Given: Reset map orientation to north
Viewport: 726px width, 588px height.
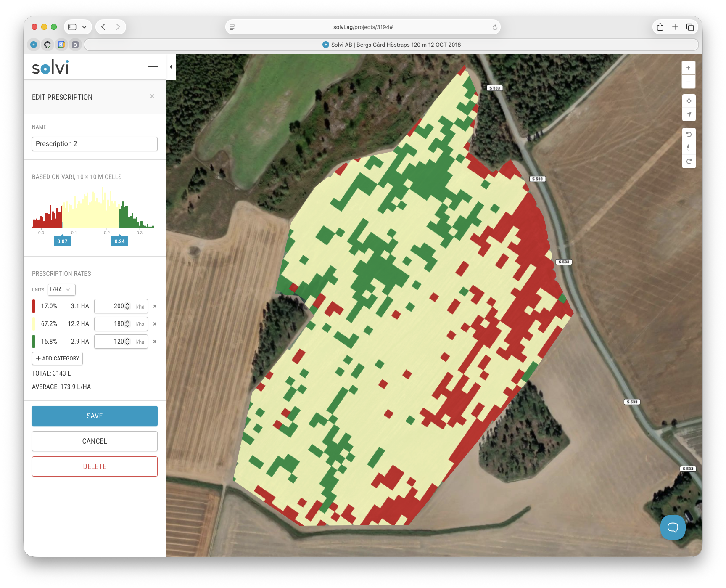Looking at the screenshot, I should click(x=689, y=148).
